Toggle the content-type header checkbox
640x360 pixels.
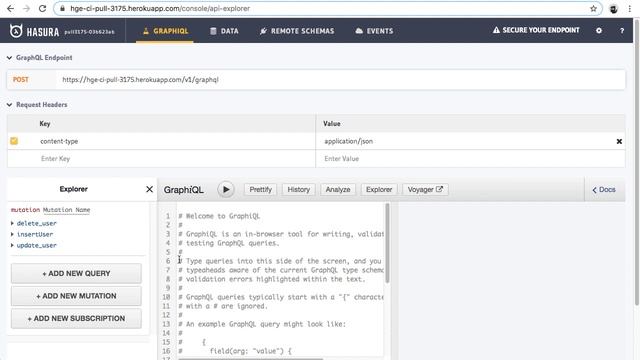14,141
